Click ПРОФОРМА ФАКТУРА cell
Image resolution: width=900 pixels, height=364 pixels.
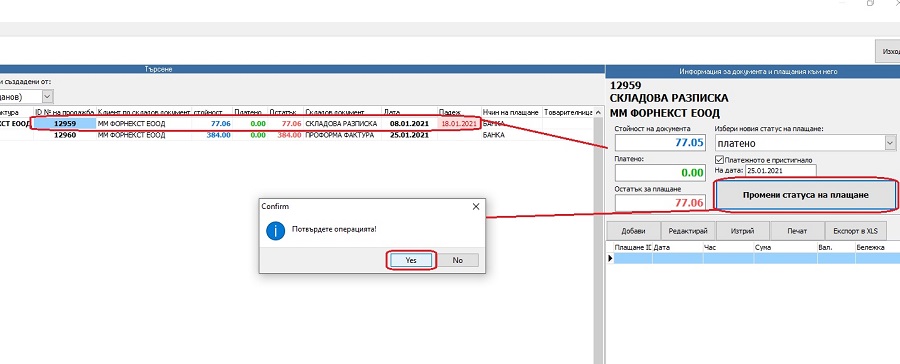342,135
